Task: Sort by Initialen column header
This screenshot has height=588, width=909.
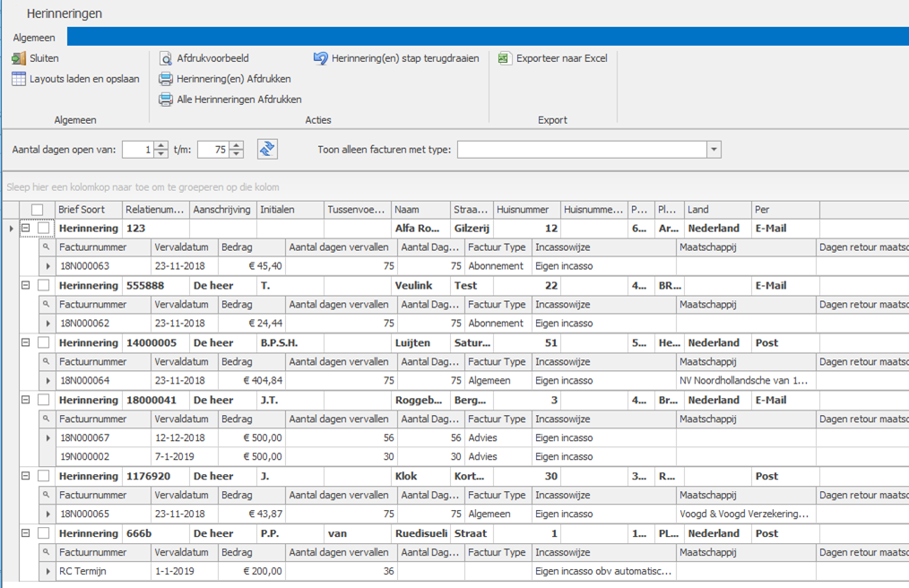Action: click(x=290, y=210)
